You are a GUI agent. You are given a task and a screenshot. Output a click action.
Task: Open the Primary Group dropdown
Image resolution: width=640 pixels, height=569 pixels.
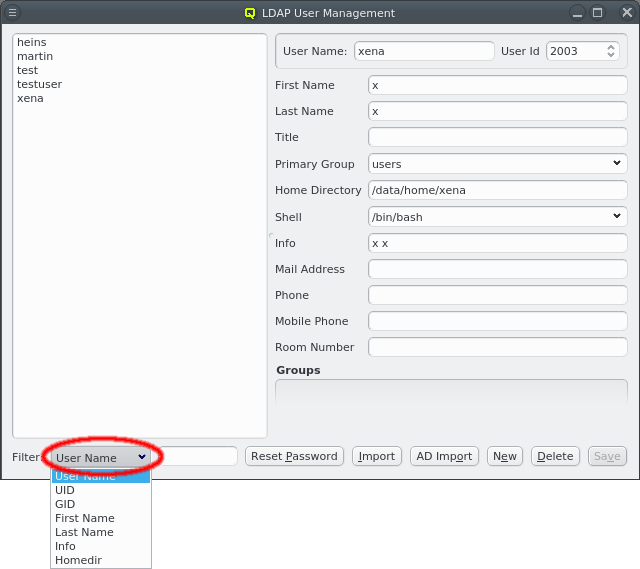coord(498,164)
